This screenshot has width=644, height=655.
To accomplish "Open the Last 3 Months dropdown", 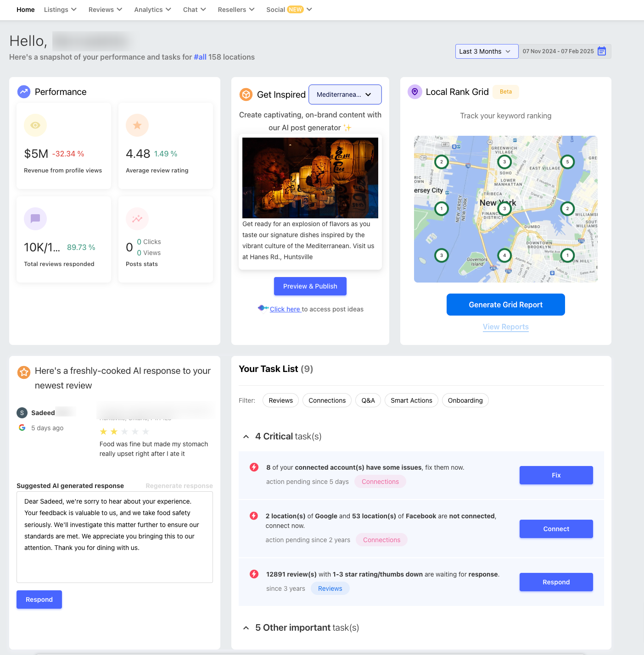I will click(x=486, y=51).
